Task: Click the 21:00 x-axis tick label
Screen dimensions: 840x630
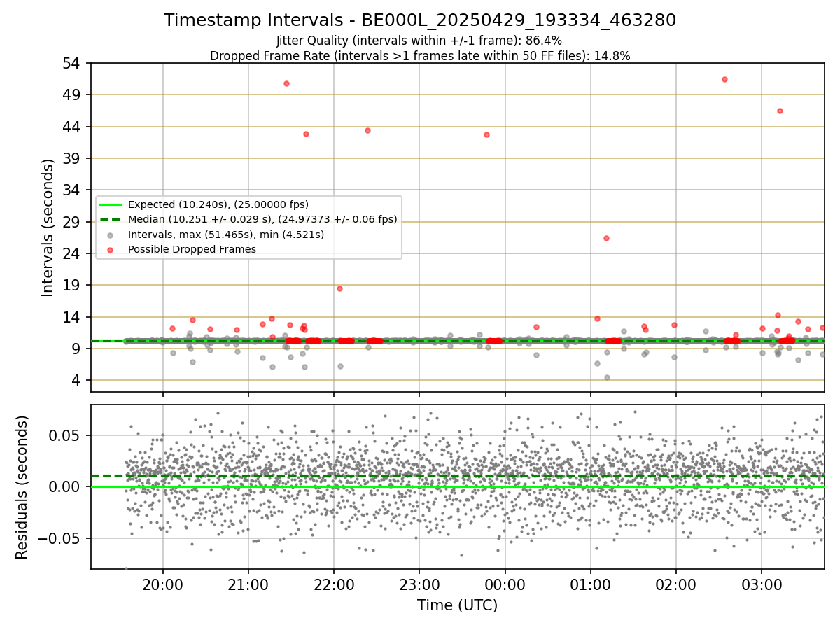Action: tap(248, 585)
